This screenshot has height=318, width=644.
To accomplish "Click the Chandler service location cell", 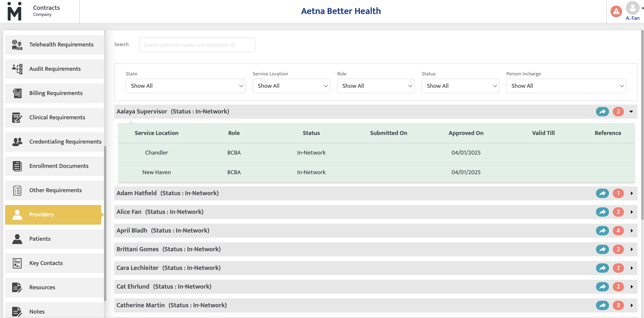I will [156, 153].
